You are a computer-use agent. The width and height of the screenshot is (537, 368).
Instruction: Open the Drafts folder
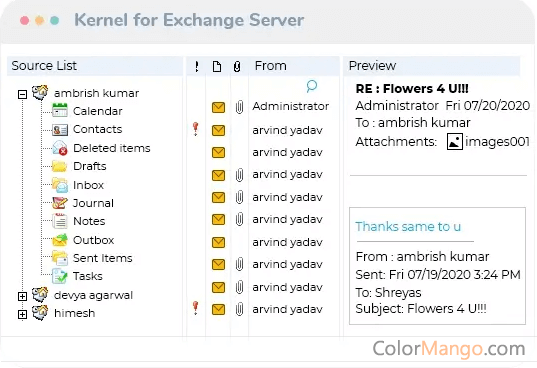tap(90, 166)
